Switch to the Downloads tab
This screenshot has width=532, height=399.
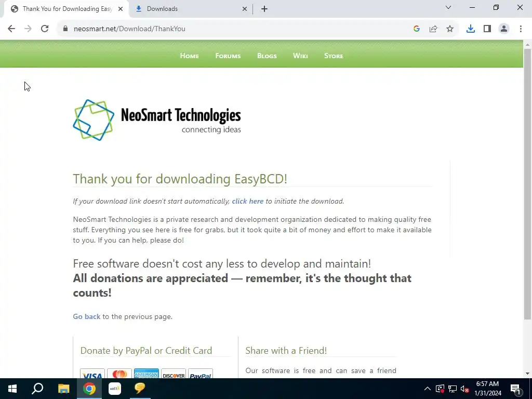[191, 9]
